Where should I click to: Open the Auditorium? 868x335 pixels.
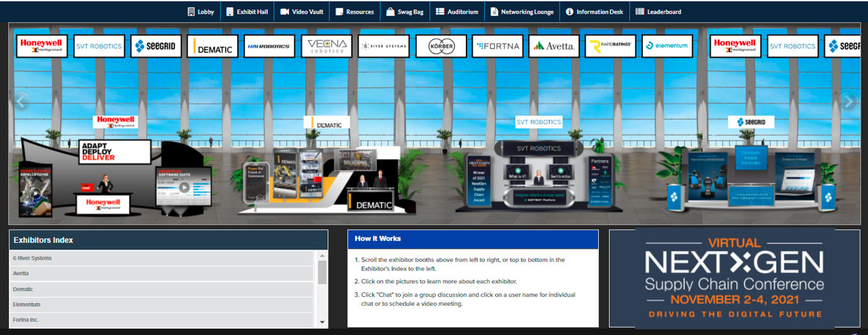coord(457,12)
